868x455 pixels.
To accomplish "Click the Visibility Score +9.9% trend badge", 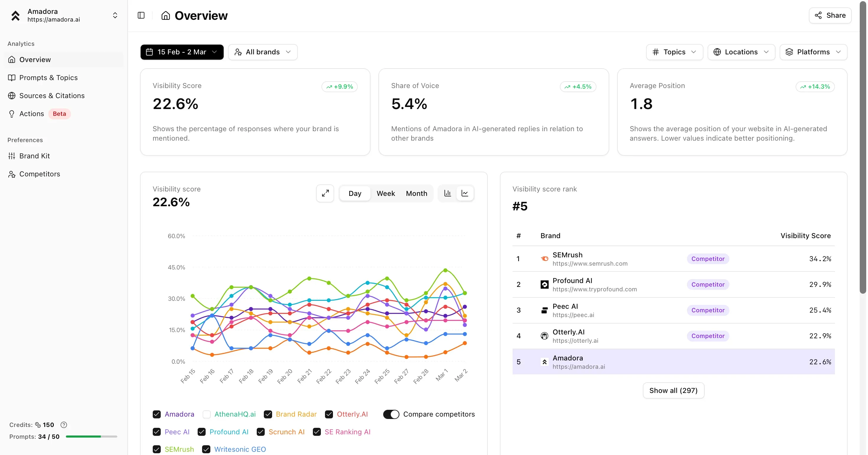I will point(340,87).
